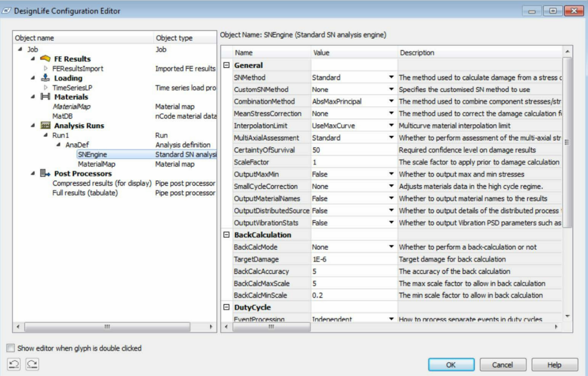Collapse the BackCalculation property section

tap(227, 235)
